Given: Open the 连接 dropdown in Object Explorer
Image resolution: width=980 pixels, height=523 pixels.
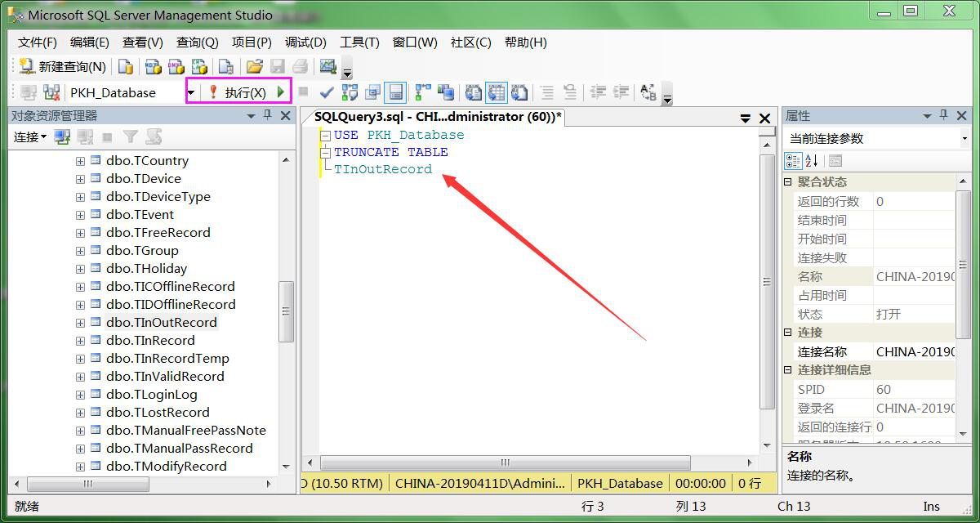Looking at the screenshot, I should (x=30, y=136).
